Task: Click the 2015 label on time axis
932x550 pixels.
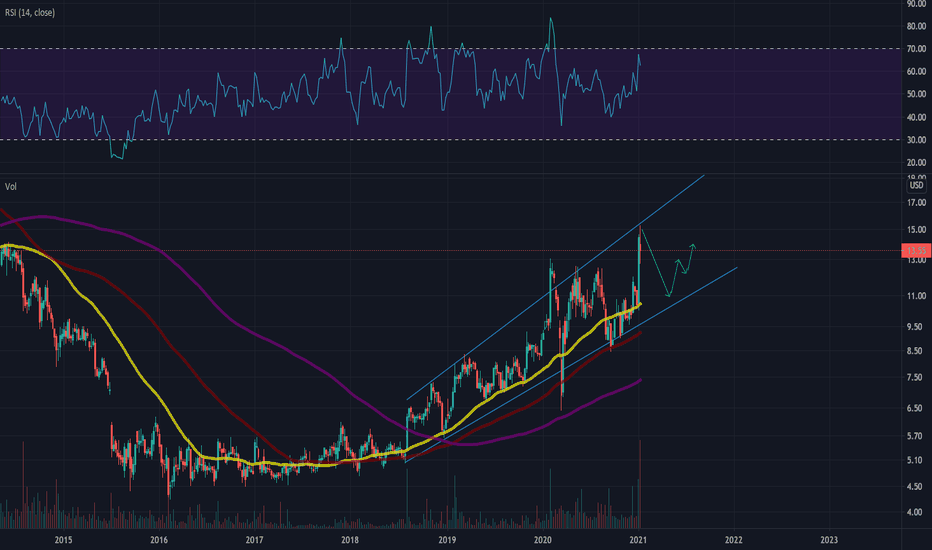Action: coord(64,540)
